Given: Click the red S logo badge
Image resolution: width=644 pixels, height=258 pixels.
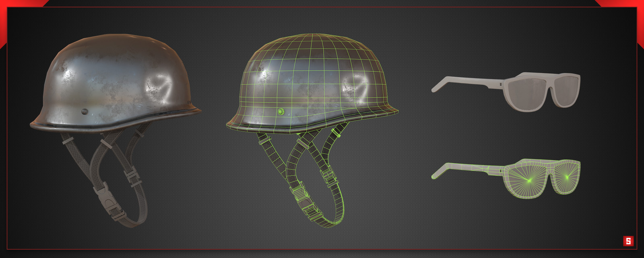Looking at the screenshot, I should [628, 241].
